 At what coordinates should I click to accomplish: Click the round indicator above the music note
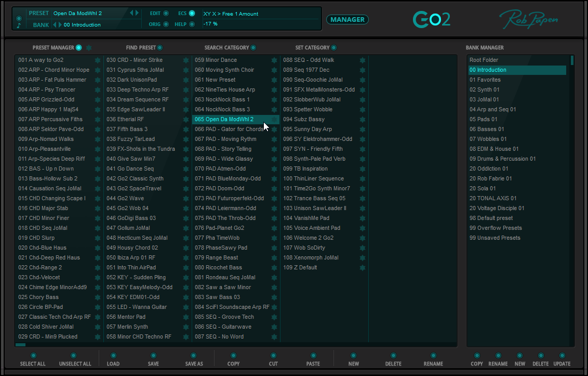[19, 18]
